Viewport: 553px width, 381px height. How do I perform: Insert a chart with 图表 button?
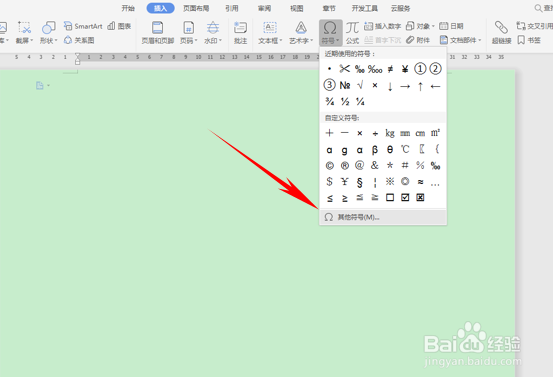pos(119,26)
